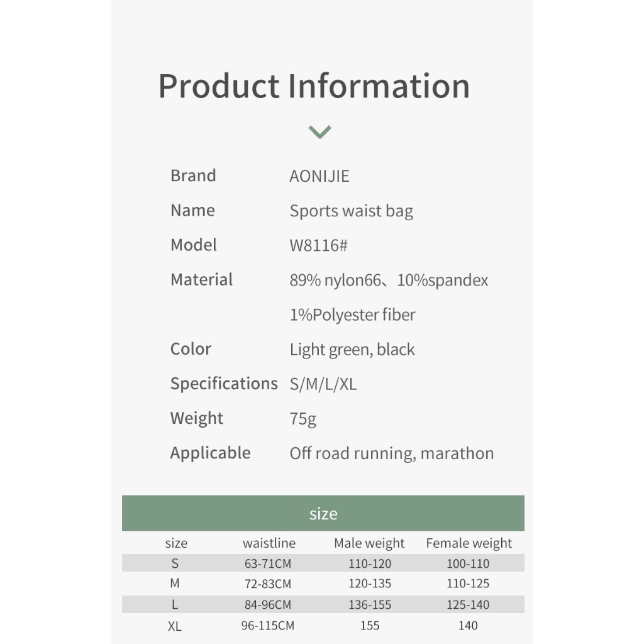The height and width of the screenshot is (644, 644).
Task: Click the green down chevron under the title
Action: [319, 132]
